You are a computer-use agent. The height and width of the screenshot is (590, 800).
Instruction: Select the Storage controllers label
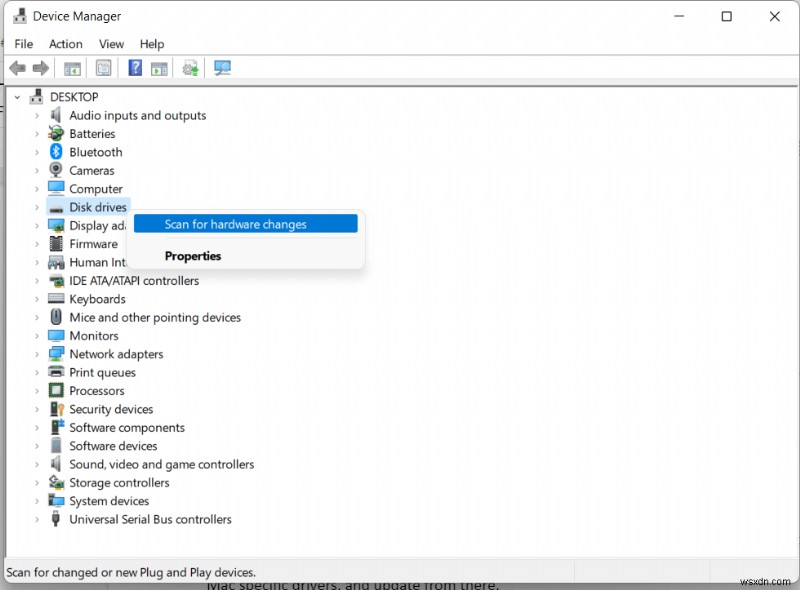pos(119,483)
